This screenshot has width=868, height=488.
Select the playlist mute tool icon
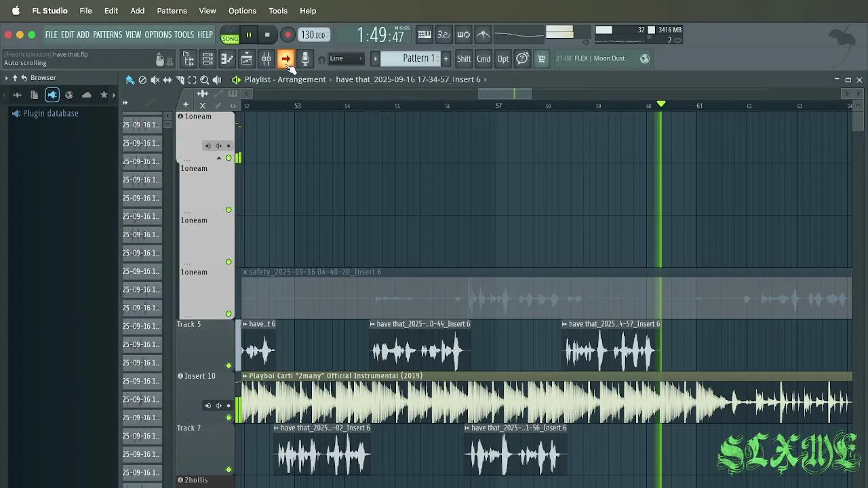155,79
